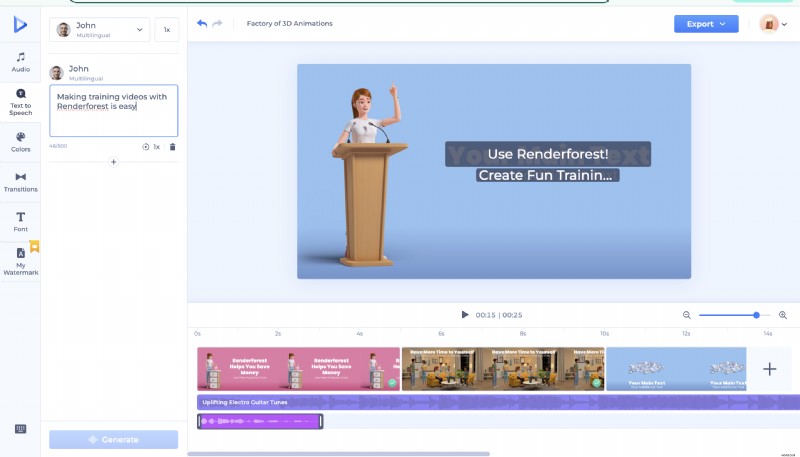Click the Generate button

[x=114, y=439]
